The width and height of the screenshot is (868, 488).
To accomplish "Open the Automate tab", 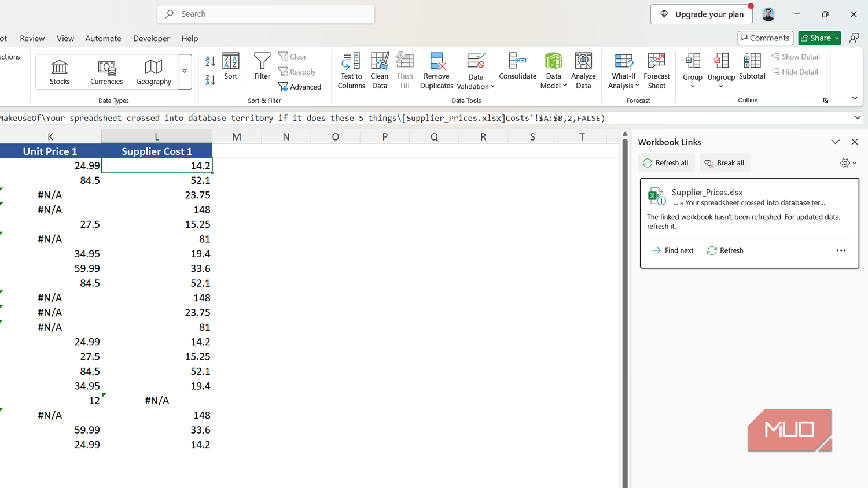I will (103, 38).
